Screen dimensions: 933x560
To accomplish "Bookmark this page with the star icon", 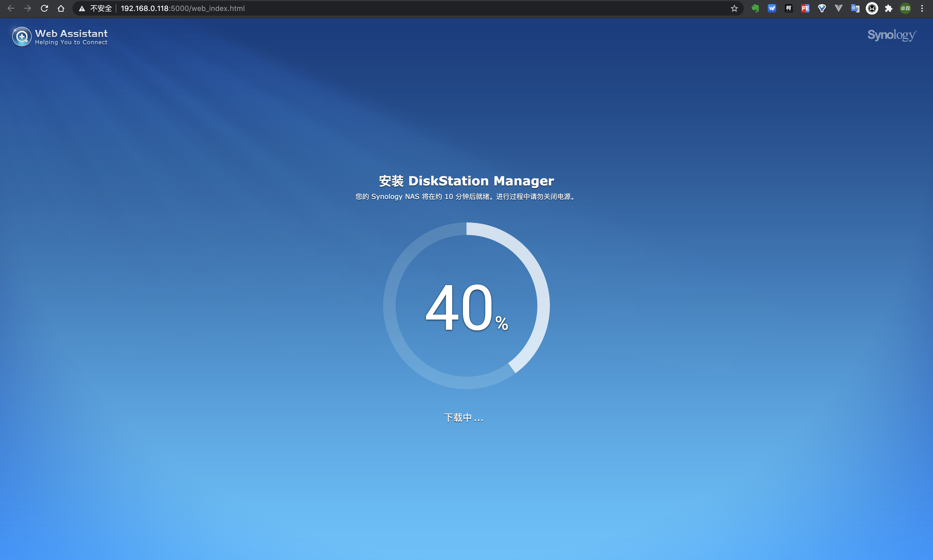I will [x=734, y=8].
